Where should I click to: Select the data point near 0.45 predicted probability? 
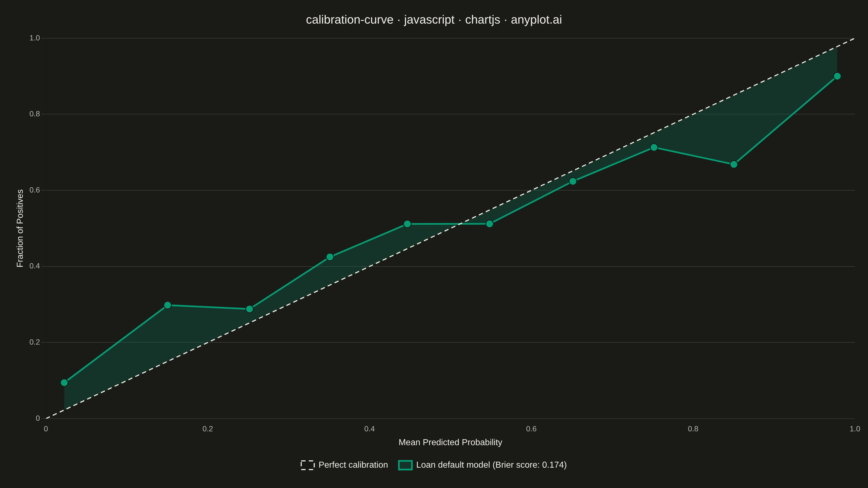(407, 224)
